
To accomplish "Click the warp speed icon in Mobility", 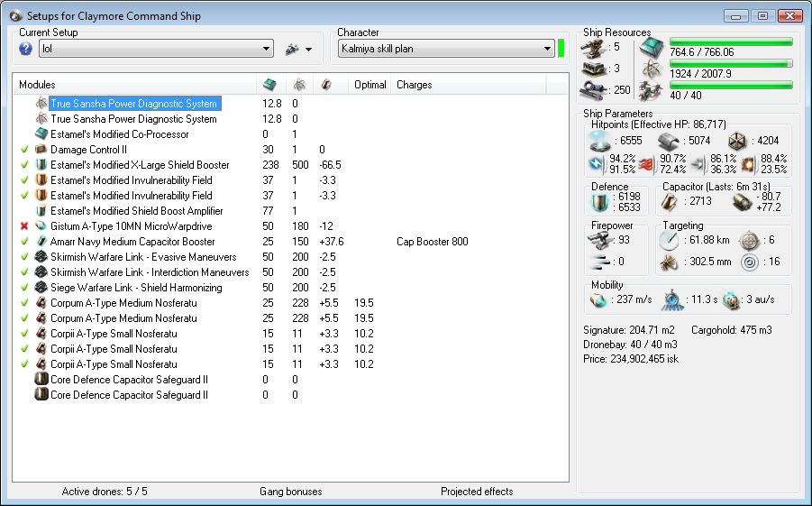I will [731, 300].
